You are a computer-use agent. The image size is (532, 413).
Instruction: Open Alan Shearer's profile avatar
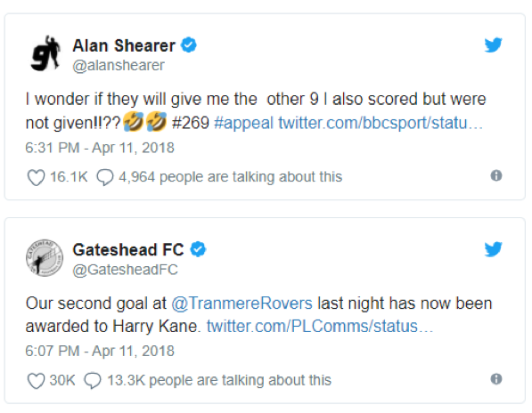click(45, 53)
